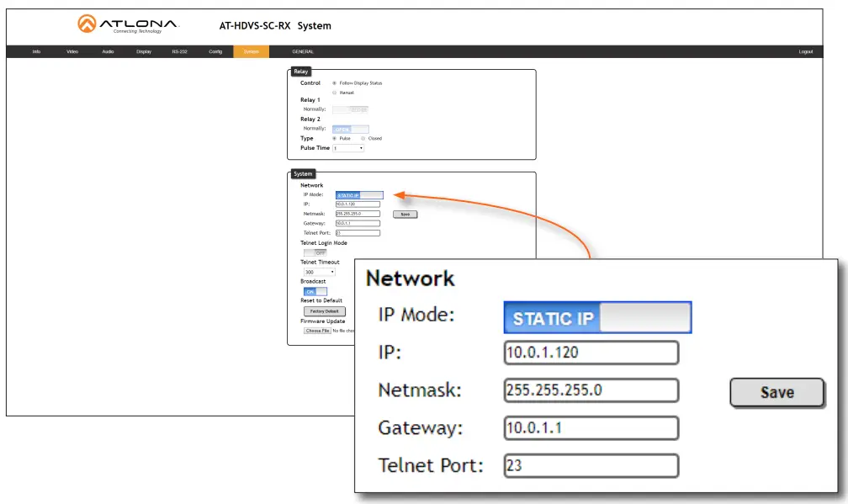Go to the Display tab
This screenshot has width=848, height=504.
[x=144, y=52]
